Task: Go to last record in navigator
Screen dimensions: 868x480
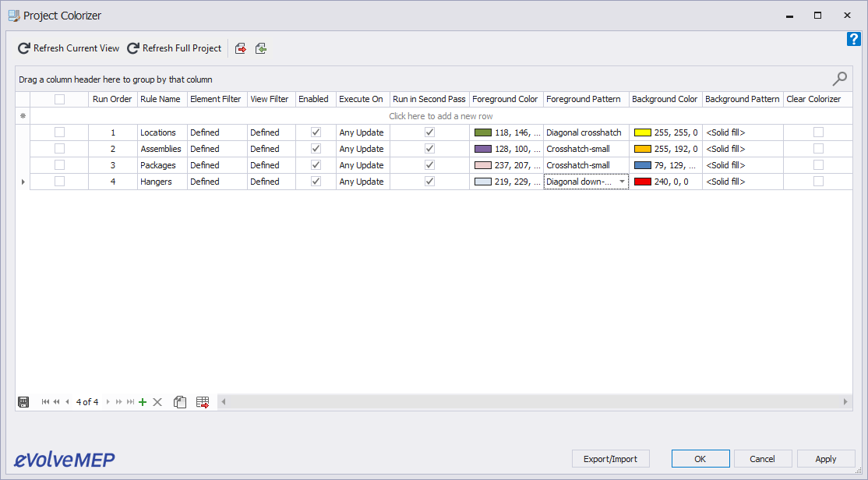Action: point(131,402)
